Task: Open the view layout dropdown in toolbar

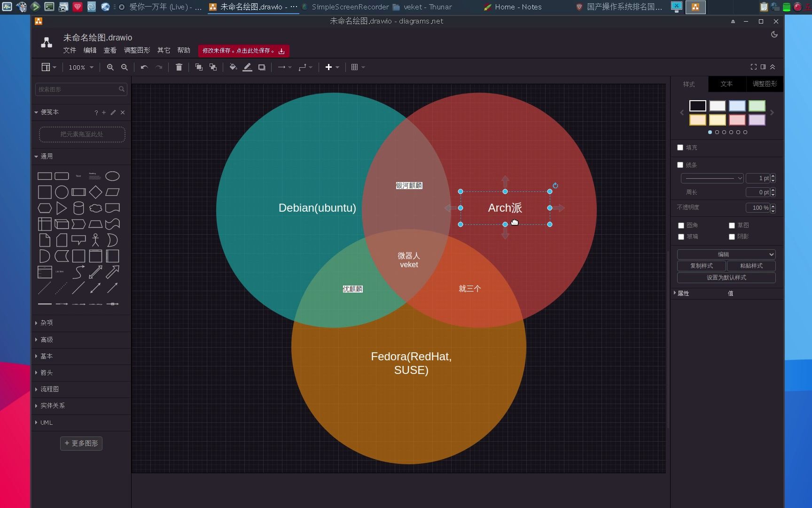Action: (x=49, y=67)
